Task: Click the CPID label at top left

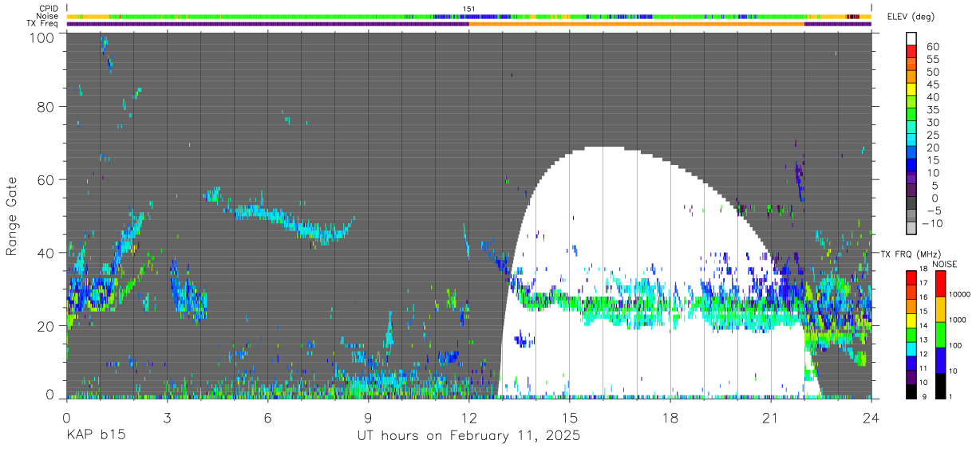Action: point(48,9)
